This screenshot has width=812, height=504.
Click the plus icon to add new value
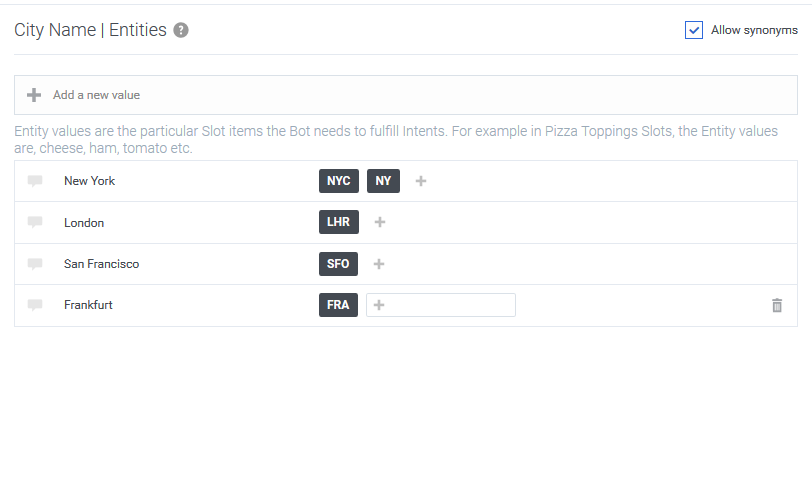coord(34,95)
